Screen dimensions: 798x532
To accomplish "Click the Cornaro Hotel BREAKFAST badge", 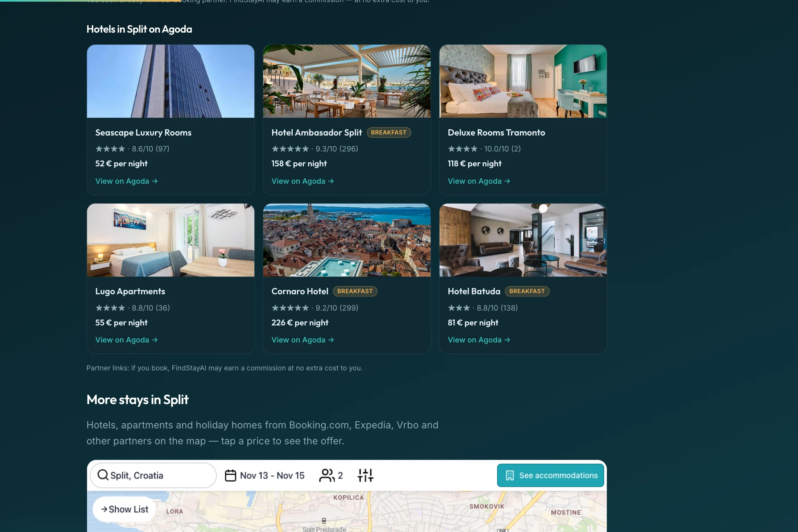I will point(355,291).
